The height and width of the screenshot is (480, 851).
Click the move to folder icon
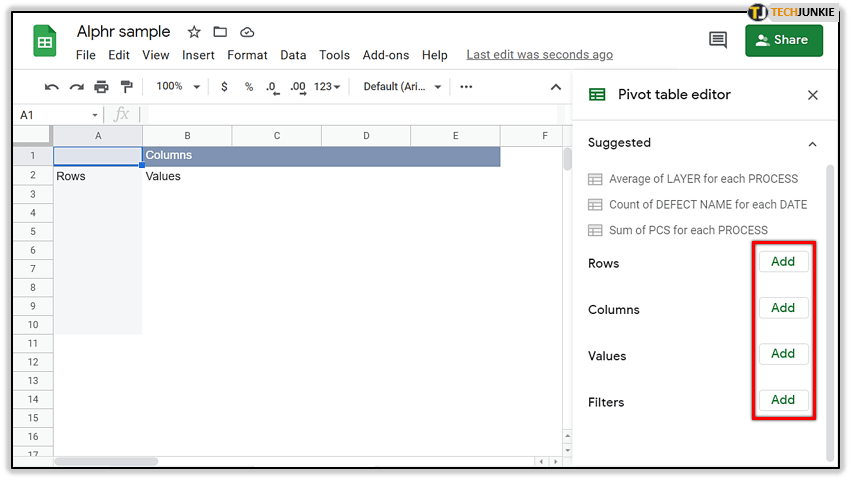pyautogui.click(x=220, y=32)
